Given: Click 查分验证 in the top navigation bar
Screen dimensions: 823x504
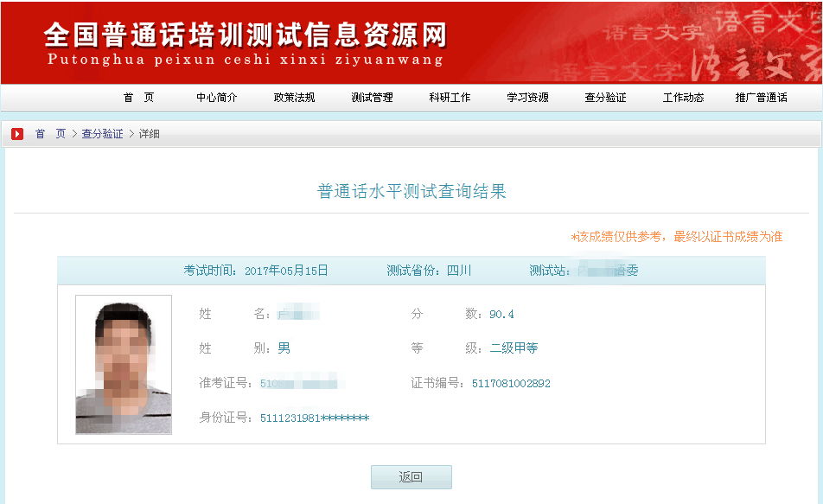Looking at the screenshot, I should point(605,98).
